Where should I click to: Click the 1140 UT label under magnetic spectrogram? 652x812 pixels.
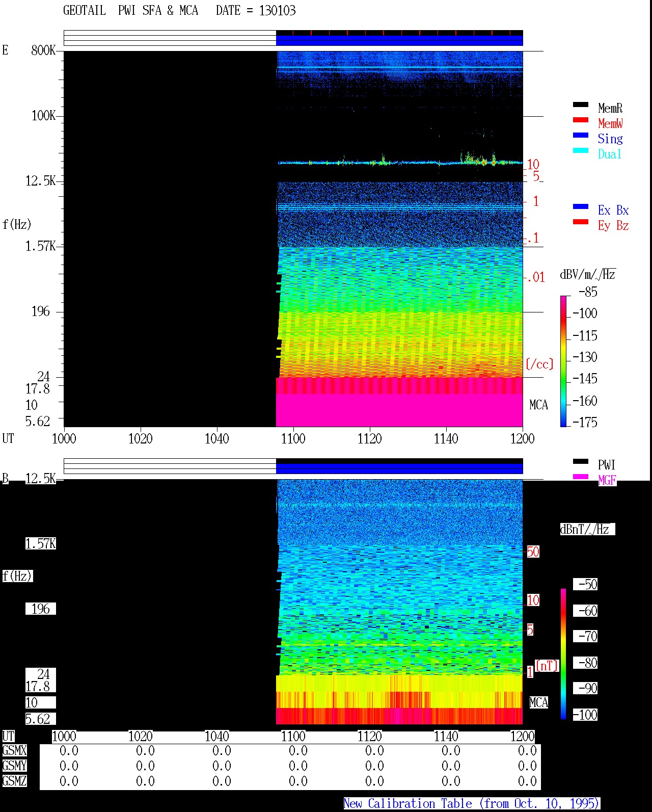coord(446,736)
